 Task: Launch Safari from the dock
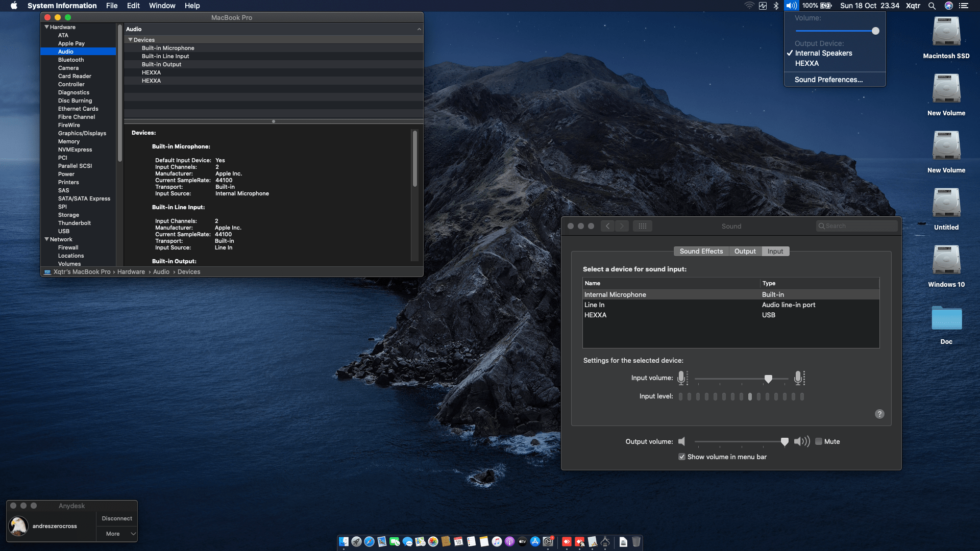point(369,542)
